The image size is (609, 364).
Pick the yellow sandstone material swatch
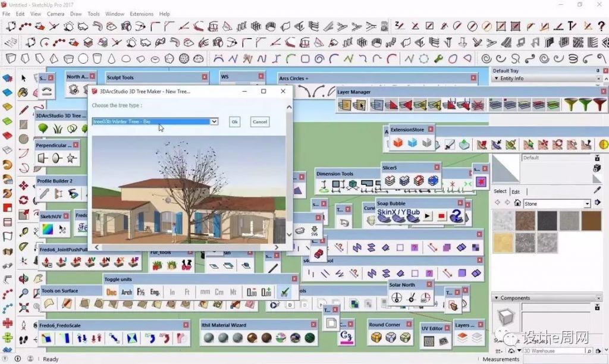(503, 243)
